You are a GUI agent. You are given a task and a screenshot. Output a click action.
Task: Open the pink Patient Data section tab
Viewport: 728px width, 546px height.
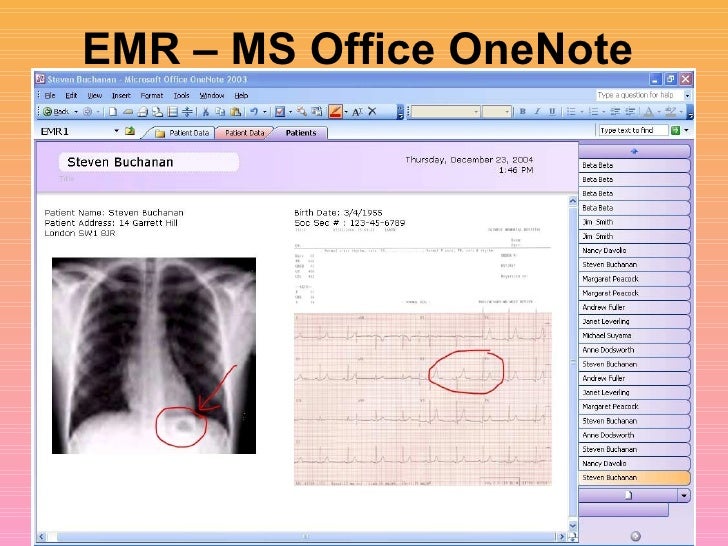(245, 133)
